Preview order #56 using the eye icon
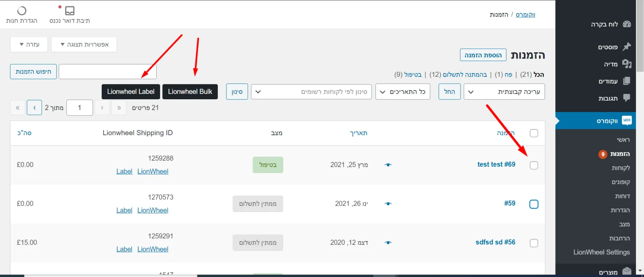This screenshot has height=277, width=644. pyautogui.click(x=388, y=243)
